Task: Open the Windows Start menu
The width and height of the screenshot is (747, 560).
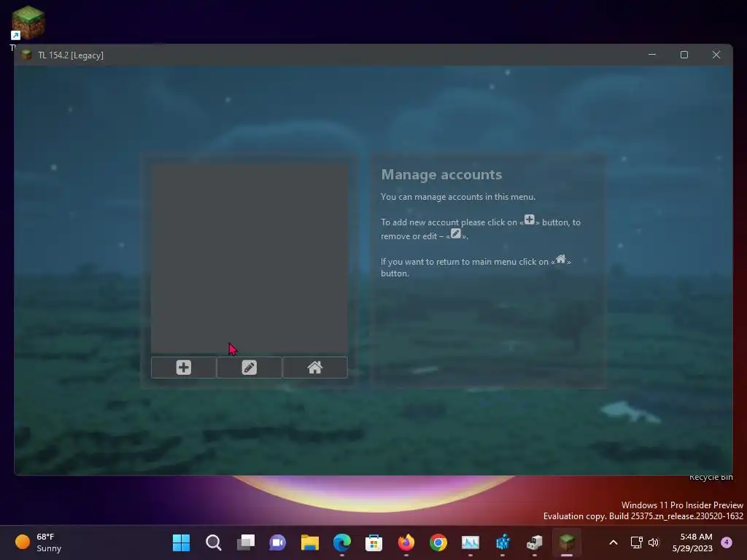Action: click(x=181, y=542)
